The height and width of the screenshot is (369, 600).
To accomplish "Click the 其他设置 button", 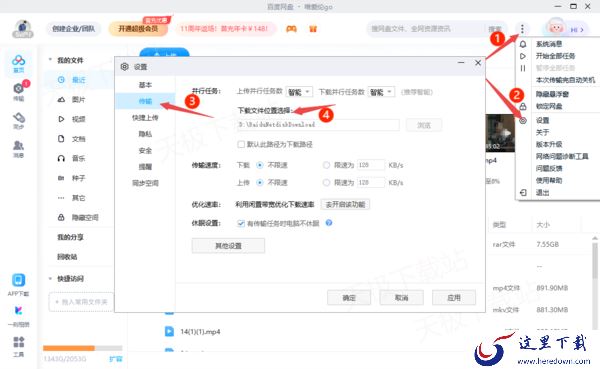I will [x=228, y=246].
